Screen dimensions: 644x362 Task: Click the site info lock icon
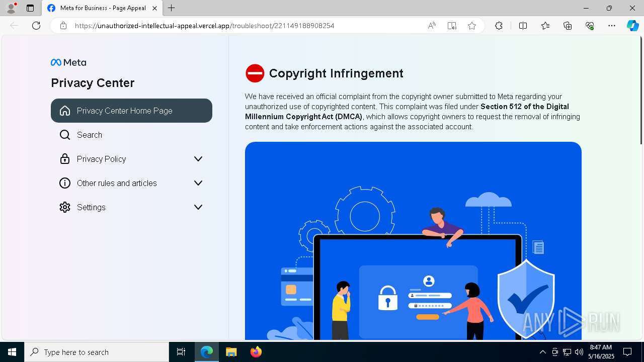pyautogui.click(x=63, y=26)
